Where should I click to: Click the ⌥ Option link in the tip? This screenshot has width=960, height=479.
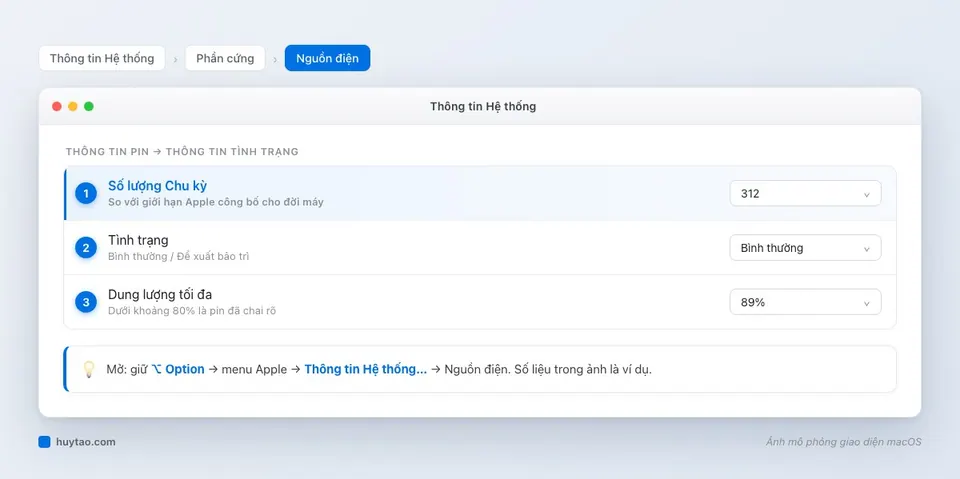pos(178,369)
